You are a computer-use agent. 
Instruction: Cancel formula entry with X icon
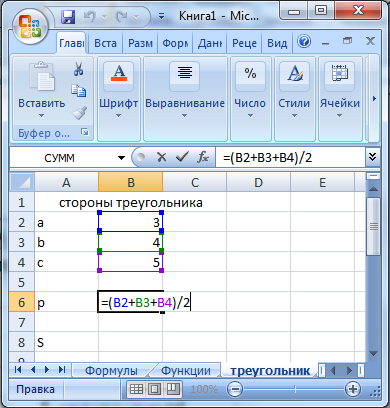[x=162, y=157]
